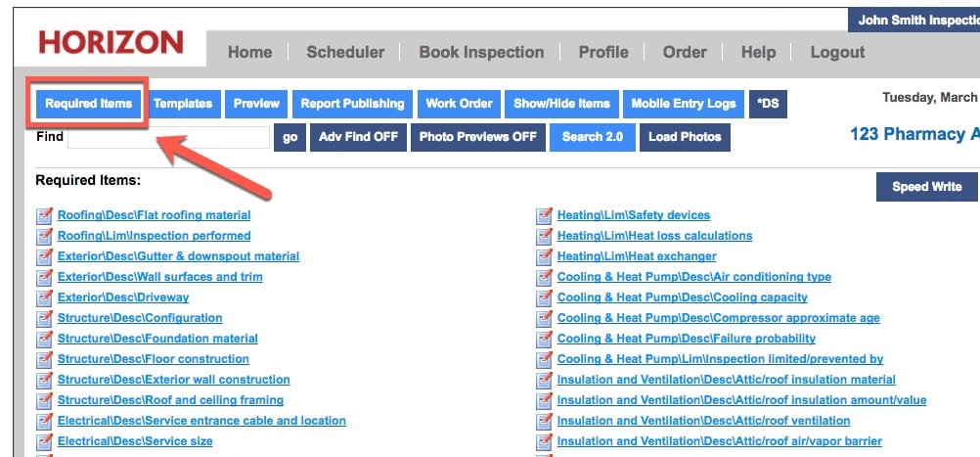980x457 pixels.
Task: Open the Profile menu item
Action: 602,53
